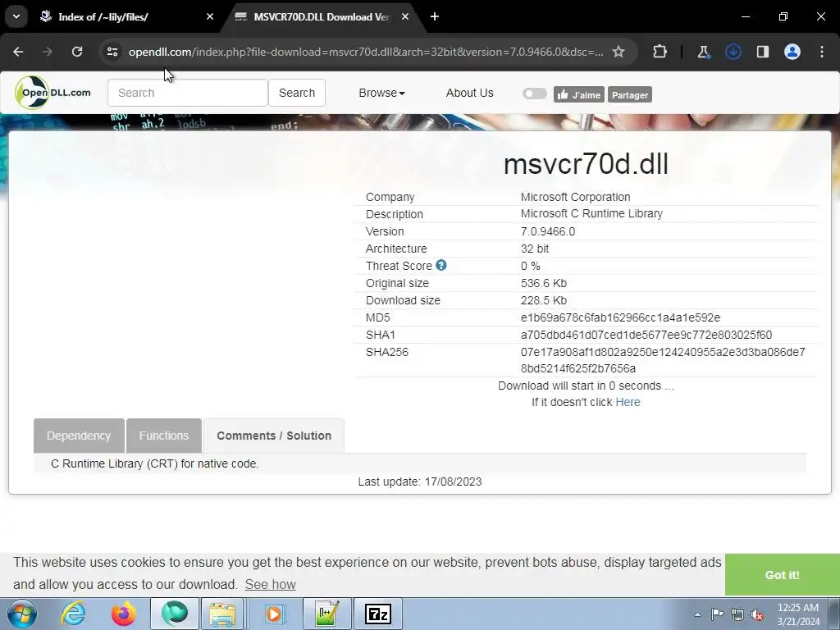Open the network tray icon
840x630 pixels.
(x=737, y=614)
